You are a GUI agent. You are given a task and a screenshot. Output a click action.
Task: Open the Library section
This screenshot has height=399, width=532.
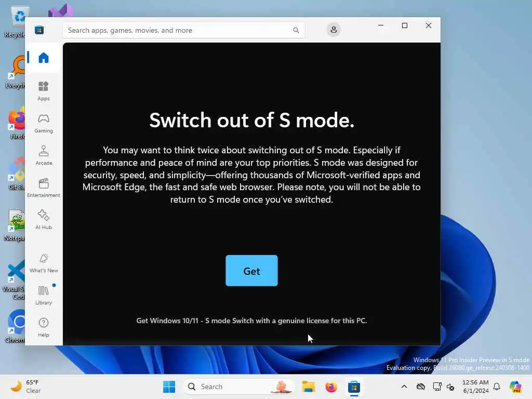(x=44, y=295)
